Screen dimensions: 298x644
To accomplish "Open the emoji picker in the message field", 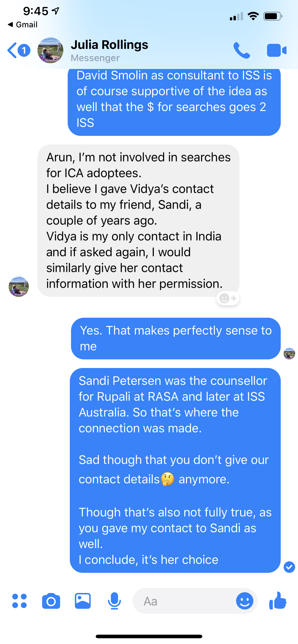I will [244, 601].
